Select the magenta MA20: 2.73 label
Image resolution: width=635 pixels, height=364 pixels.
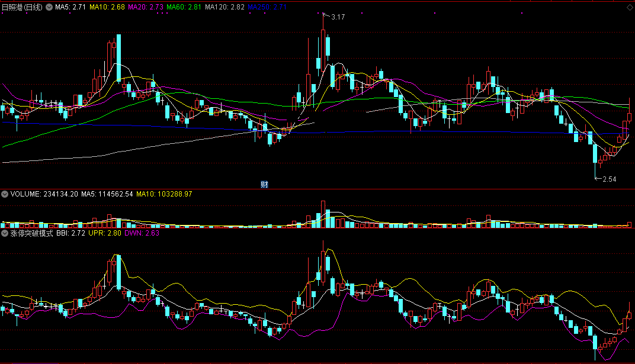[x=145, y=7]
